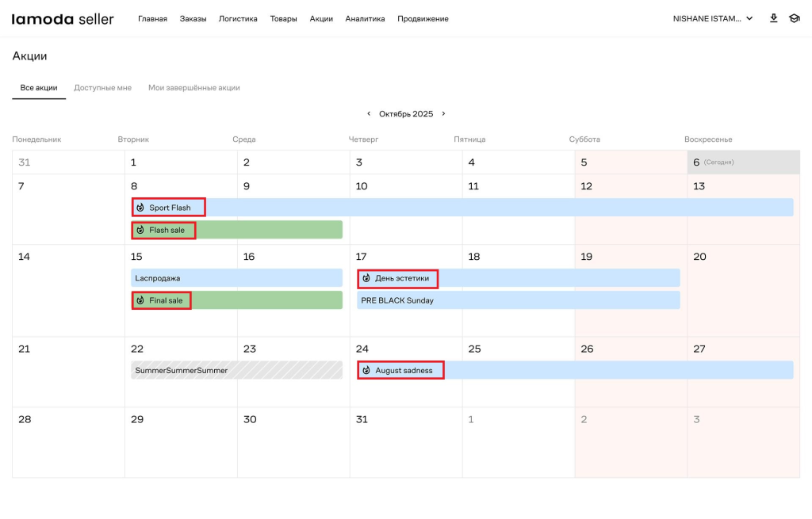This screenshot has height=519, width=812.
Task: Switch to the Доступные мне tab
Action: [102, 88]
